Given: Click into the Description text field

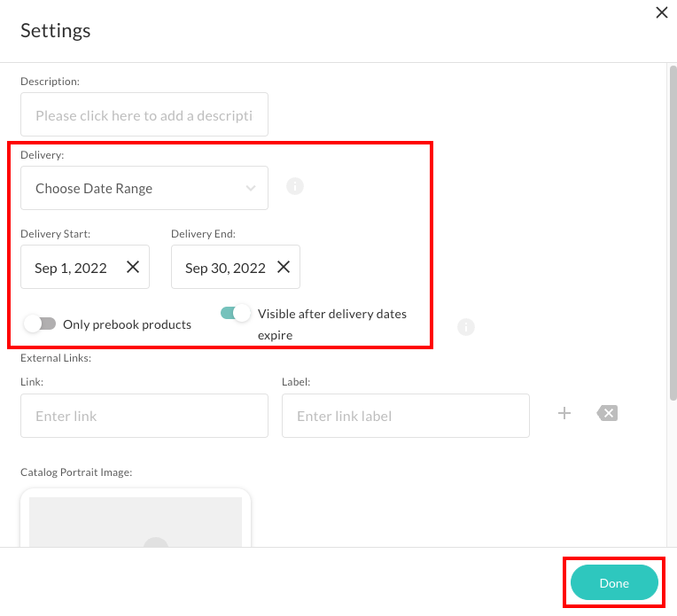Looking at the screenshot, I should click(x=144, y=115).
